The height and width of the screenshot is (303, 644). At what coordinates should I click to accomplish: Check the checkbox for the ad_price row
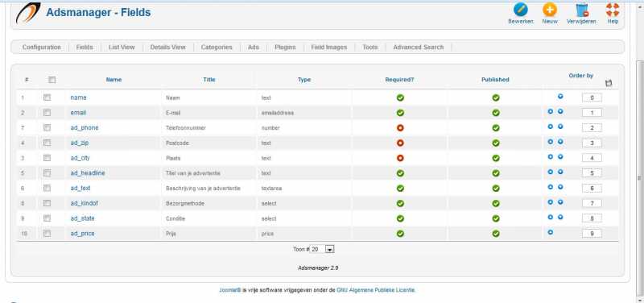[47, 233]
